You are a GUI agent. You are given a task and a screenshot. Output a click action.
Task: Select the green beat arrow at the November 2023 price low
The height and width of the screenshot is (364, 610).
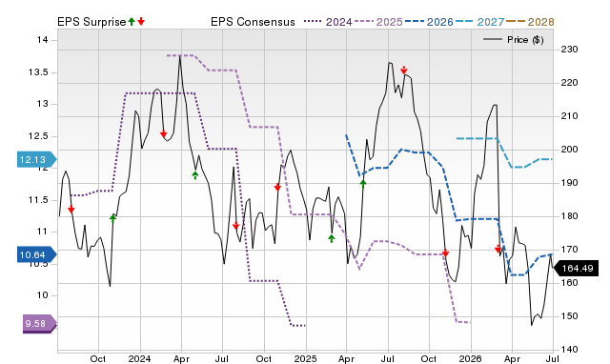(112, 218)
